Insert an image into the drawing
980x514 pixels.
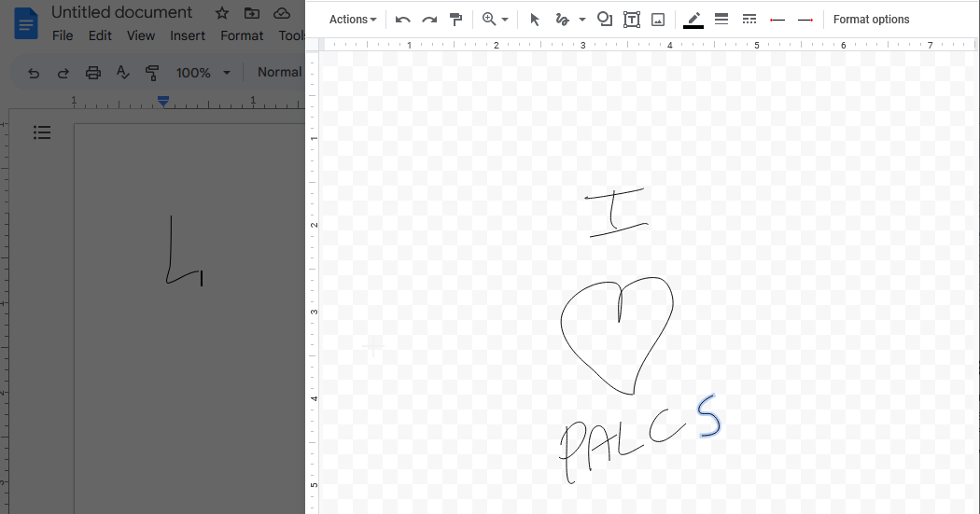[x=657, y=20]
